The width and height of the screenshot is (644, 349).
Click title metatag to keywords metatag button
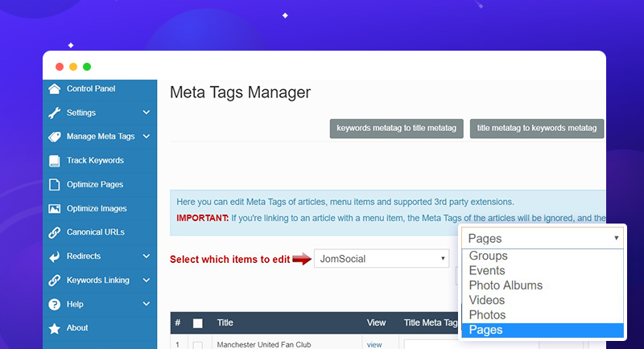(536, 129)
